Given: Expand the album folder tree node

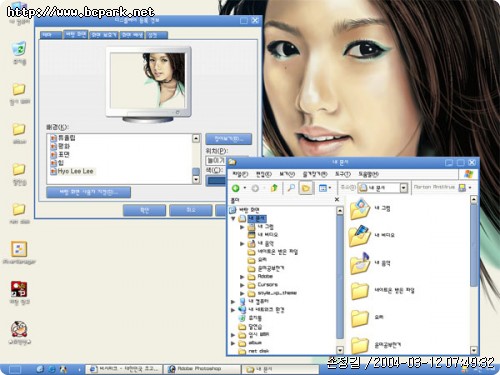Looking at the screenshot, I should (233, 343).
